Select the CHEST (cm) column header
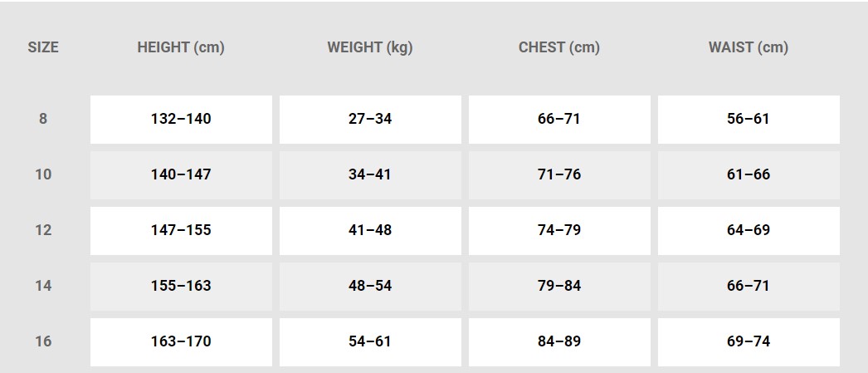868x373 pixels. pyautogui.click(x=559, y=47)
